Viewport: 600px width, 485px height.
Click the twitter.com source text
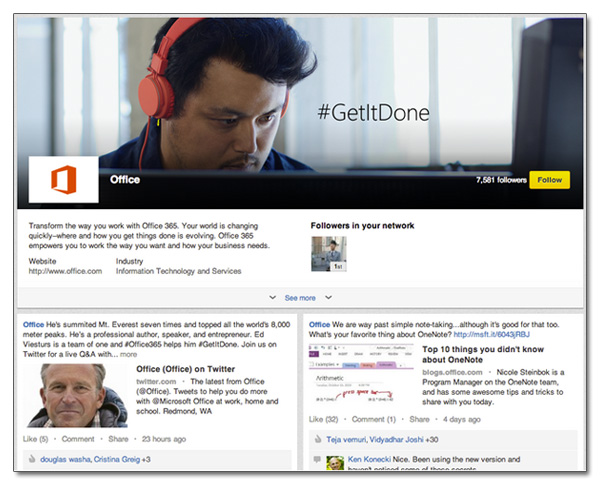click(156, 381)
